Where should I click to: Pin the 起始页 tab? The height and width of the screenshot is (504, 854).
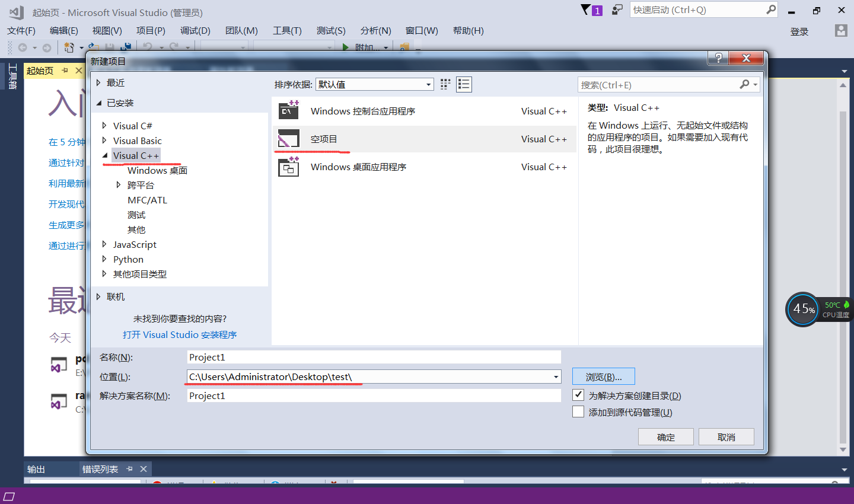tap(65, 71)
